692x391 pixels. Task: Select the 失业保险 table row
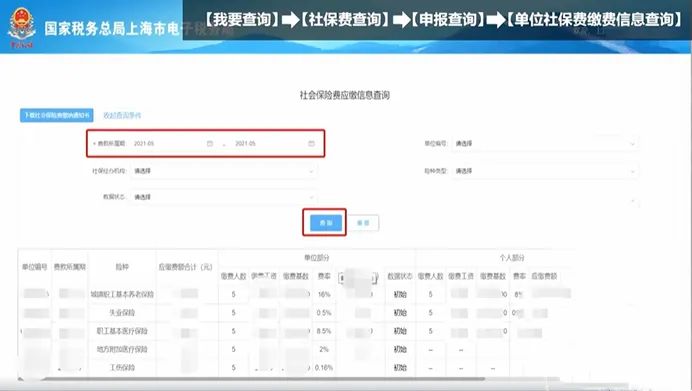coord(296,313)
